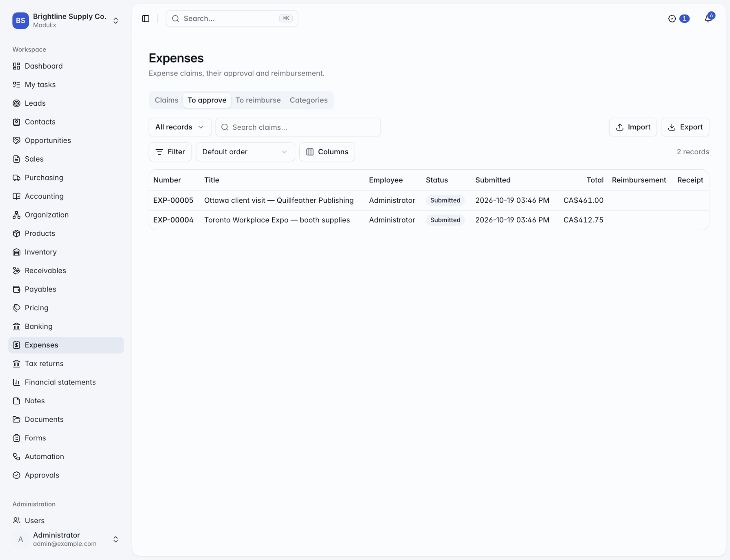Sort by the Submitted column header
The height and width of the screenshot is (560, 730).
coord(493,180)
